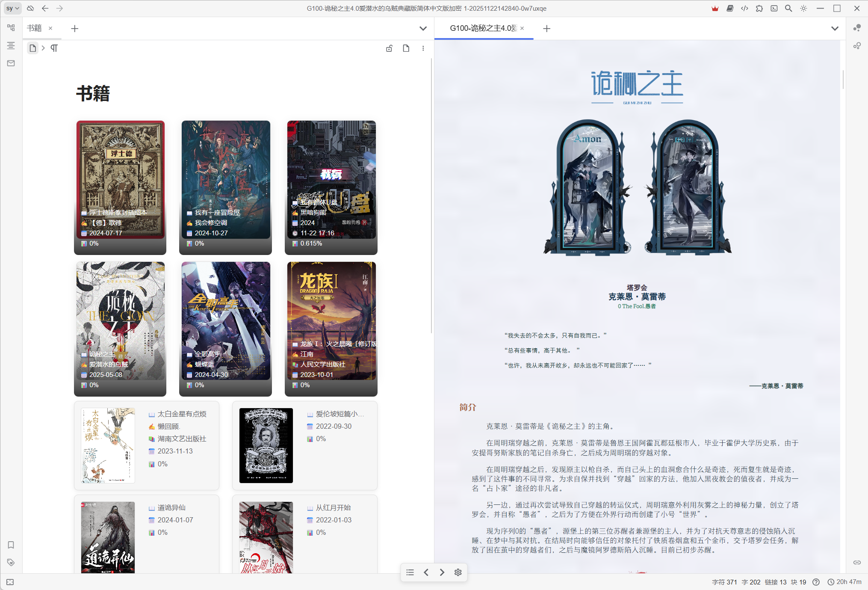Toggle light/dark appearance mode icon
The width and height of the screenshot is (868, 590).
803,8
